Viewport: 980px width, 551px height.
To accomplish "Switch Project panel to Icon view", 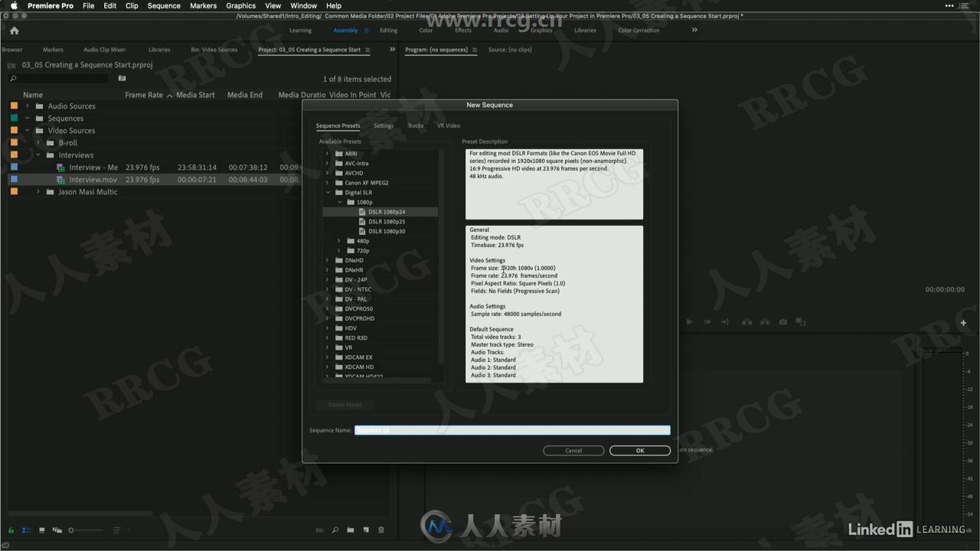I will [42, 530].
